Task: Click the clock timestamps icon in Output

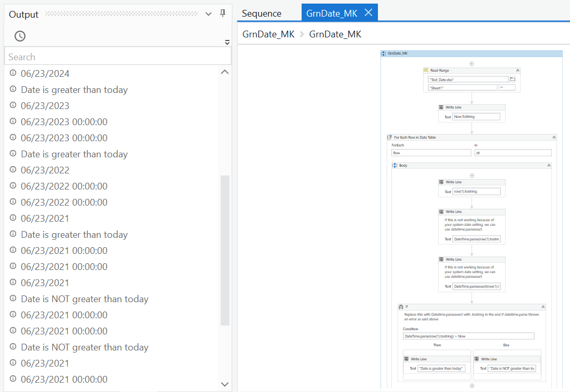Action: coord(20,36)
